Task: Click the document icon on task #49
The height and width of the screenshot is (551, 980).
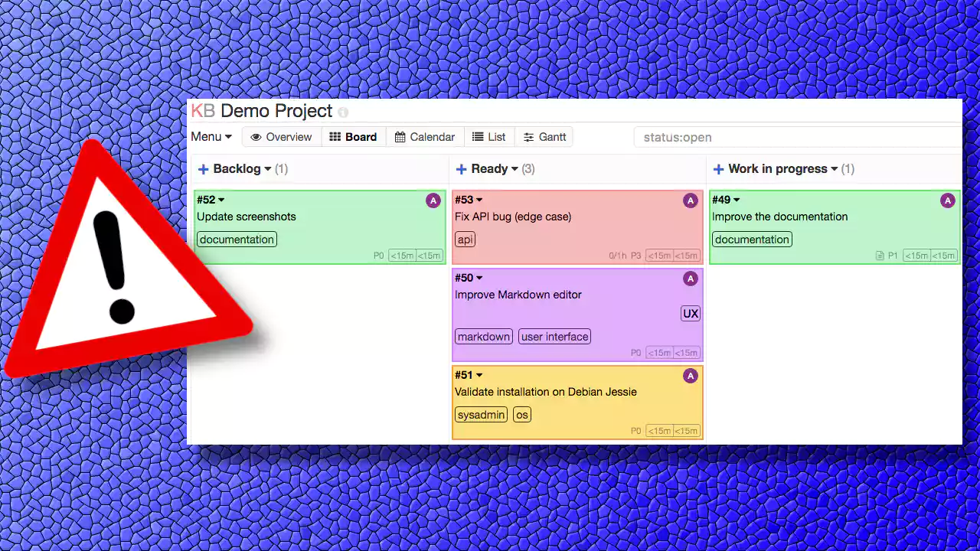Action: [x=880, y=256]
